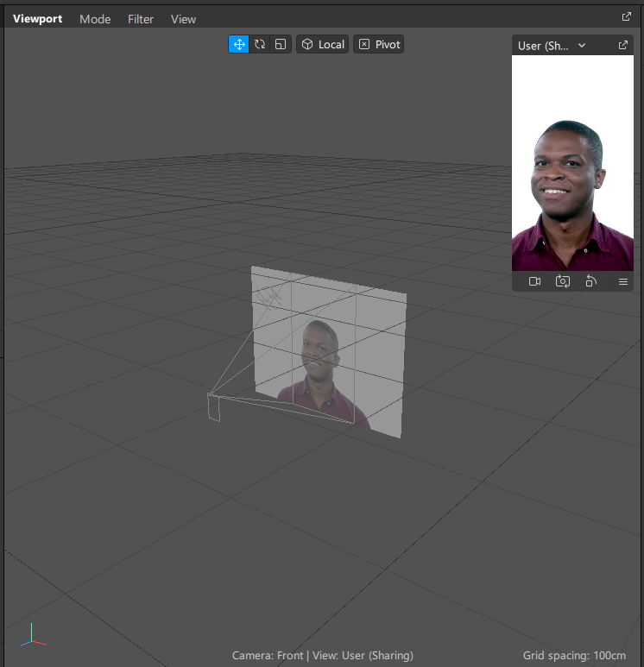This screenshot has height=667, width=644.
Task: Select the Rotate tool icon
Action: pos(260,44)
